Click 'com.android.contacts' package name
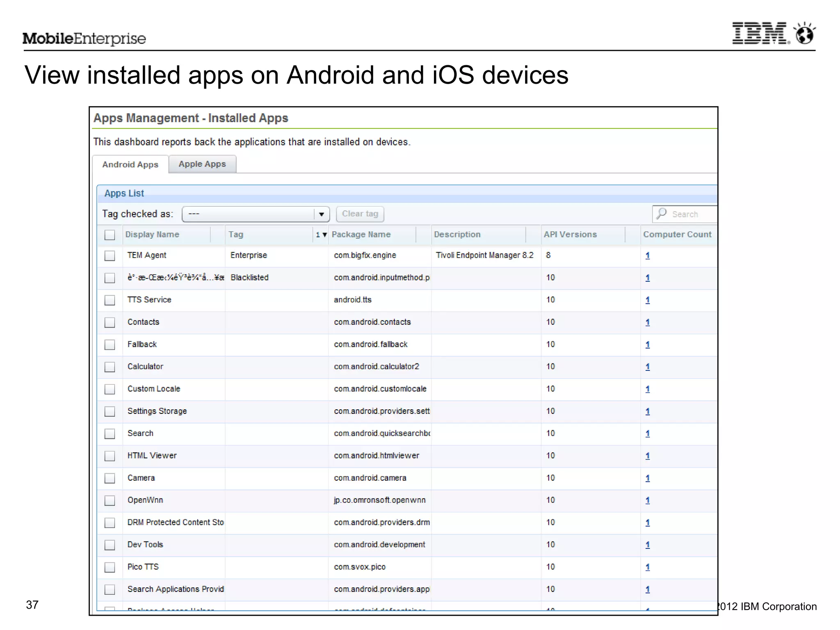Image resolution: width=840 pixels, height=630 pixels. tap(372, 322)
